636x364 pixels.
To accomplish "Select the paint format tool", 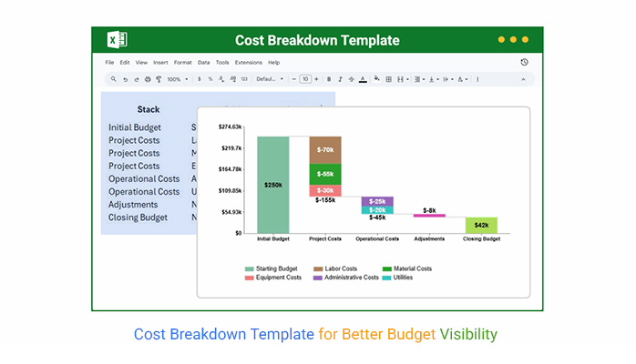I will tap(159, 79).
